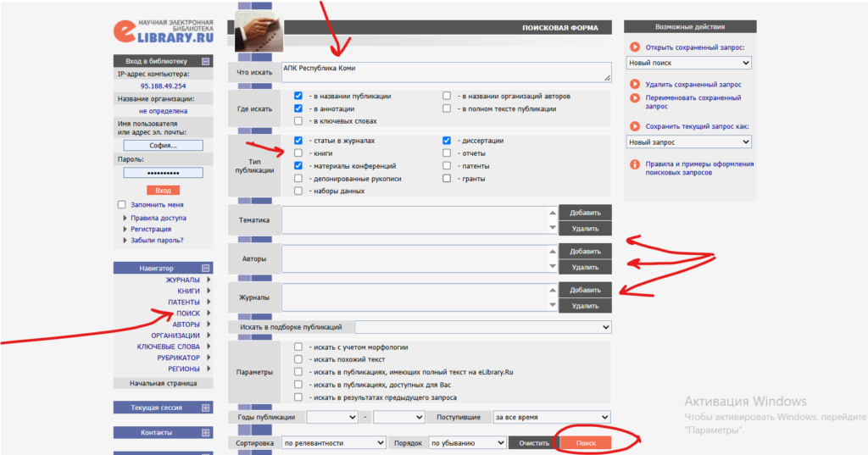This screenshot has height=455, width=868.
Task: Click 'Очистить' to reset the form
Action: tap(534, 443)
